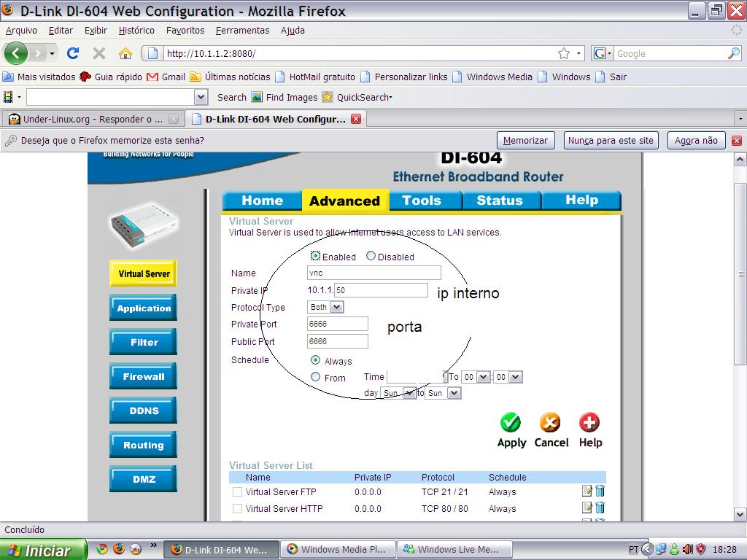Open the Firewall settings page

click(x=144, y=376)
